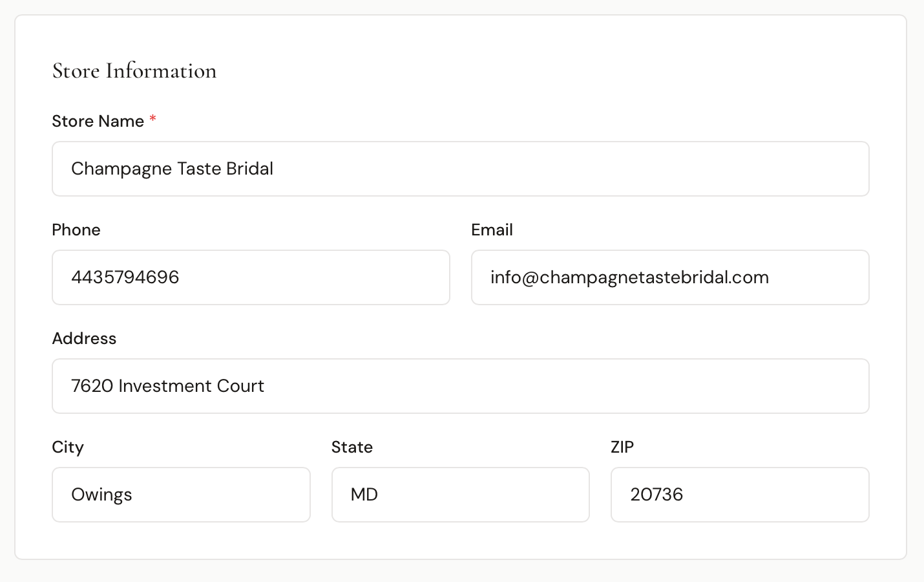This screenshot has width=924, height=582.
Task: Click the 'Store Information' heading
Action: click(134, 71)
